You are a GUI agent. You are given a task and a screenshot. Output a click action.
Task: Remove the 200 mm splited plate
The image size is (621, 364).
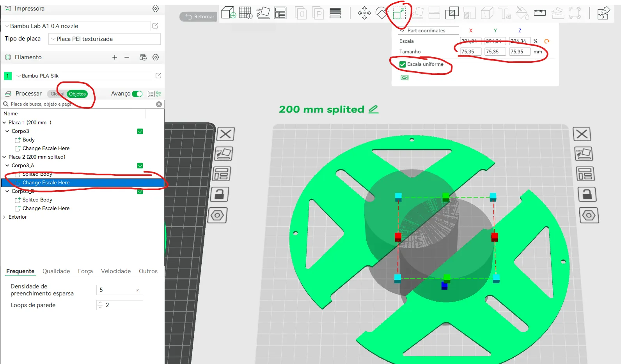582,134
